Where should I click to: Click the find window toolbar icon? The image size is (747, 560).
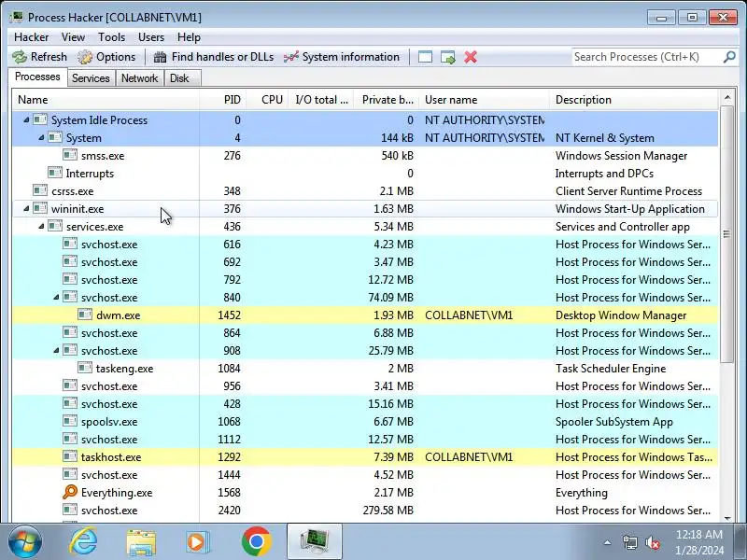pyautogui.click(x=425, y=57)
